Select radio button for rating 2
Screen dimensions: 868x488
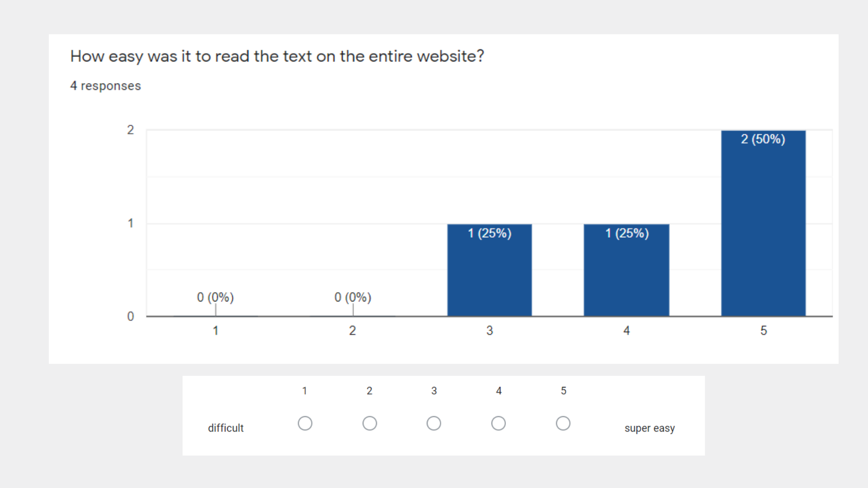point(370,423)
